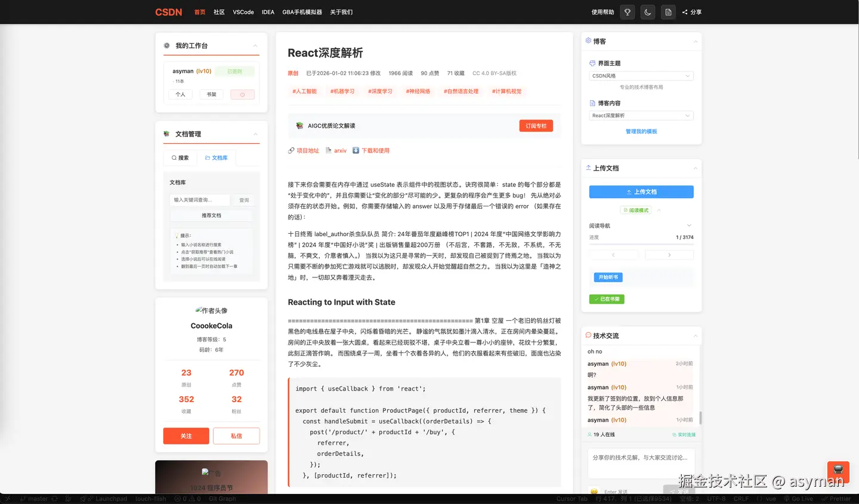Collapse the 上传文档 panel

click(696, 169)
